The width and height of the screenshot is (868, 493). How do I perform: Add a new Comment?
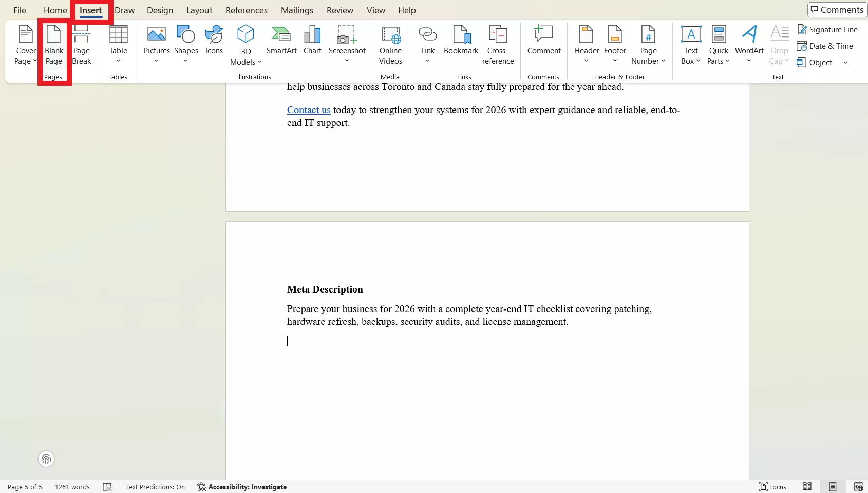(x=544, y=41)
